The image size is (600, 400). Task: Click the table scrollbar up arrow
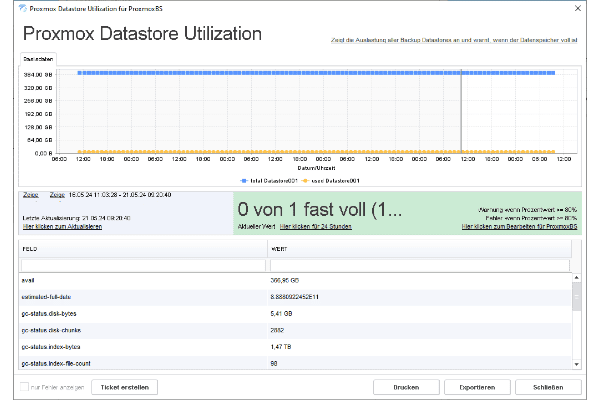[577, 277]
